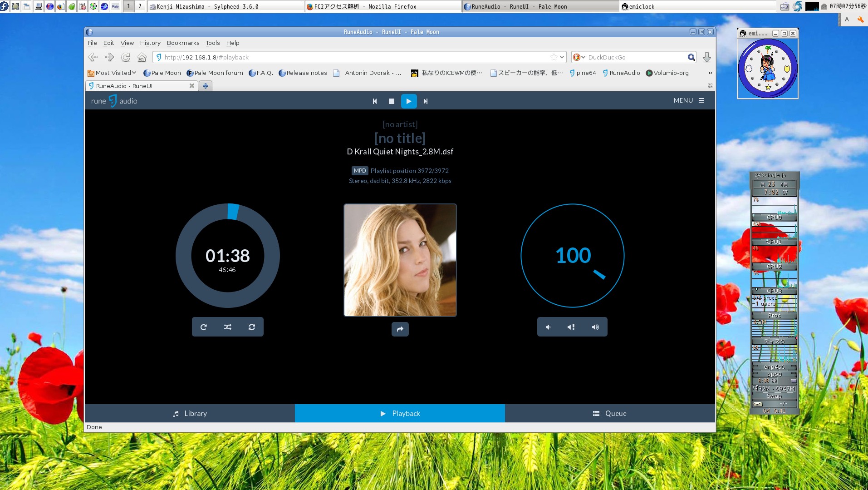
Task: Open the RuneAudio MENU hamburger
Action: click(x=689, y=100)
